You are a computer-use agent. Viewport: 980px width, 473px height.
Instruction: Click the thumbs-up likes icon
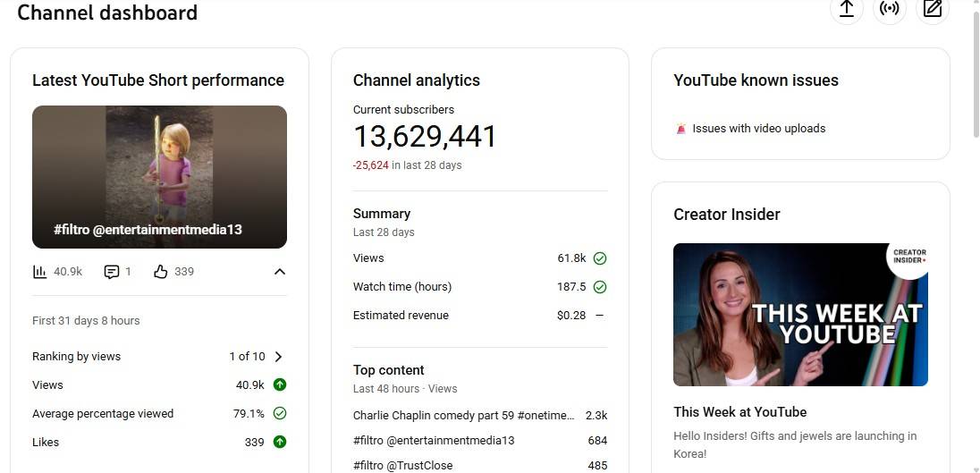(x=161, y=272)
